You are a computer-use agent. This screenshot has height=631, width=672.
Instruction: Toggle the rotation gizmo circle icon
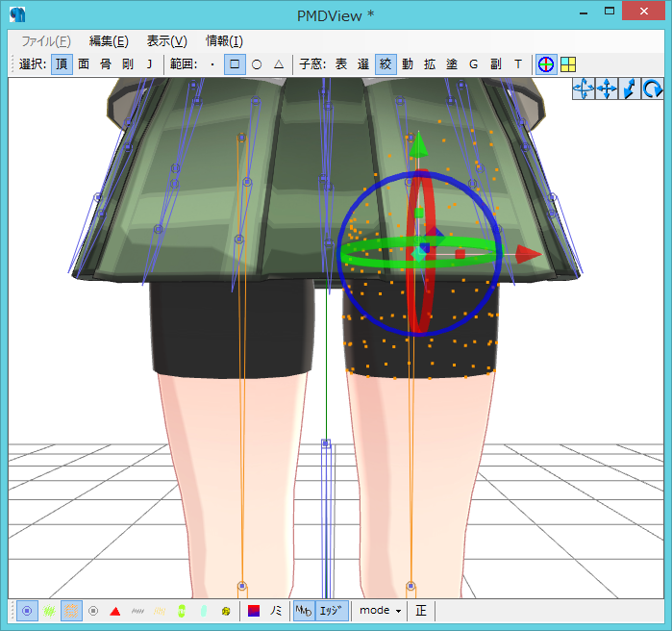[545, 64]
